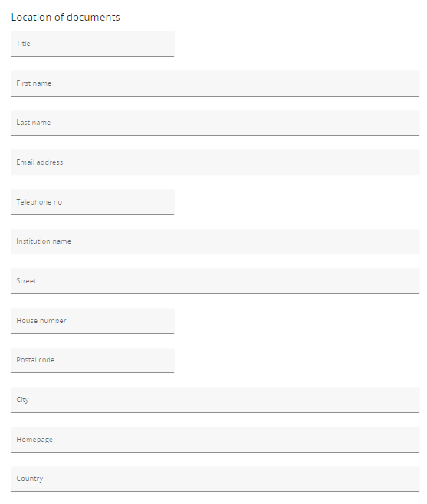This screenshot has width=427, height=504.
Task: Click the 'Telephone no' placeholder label
Action: pos(39,202)
